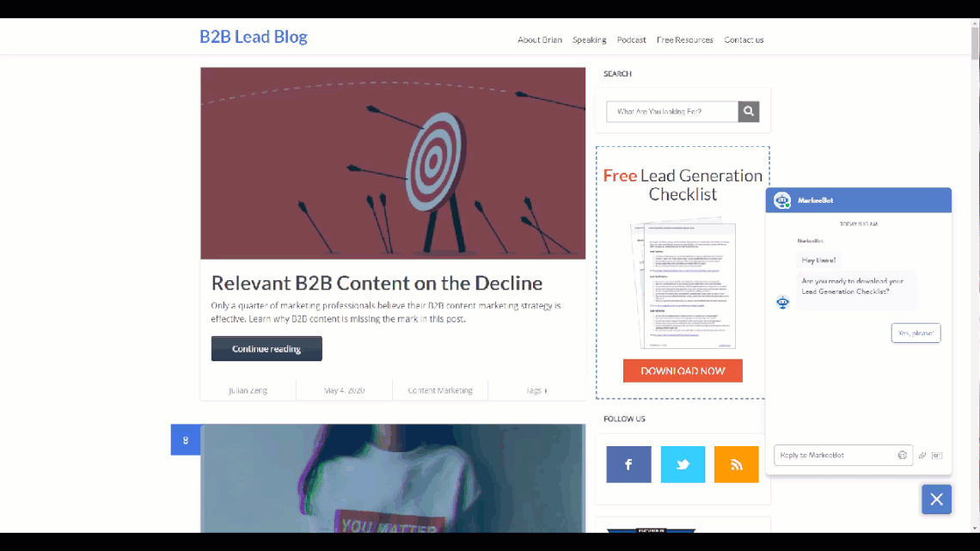
Task: Click the B2B Lead Blog logo
Action: [254, 37]
